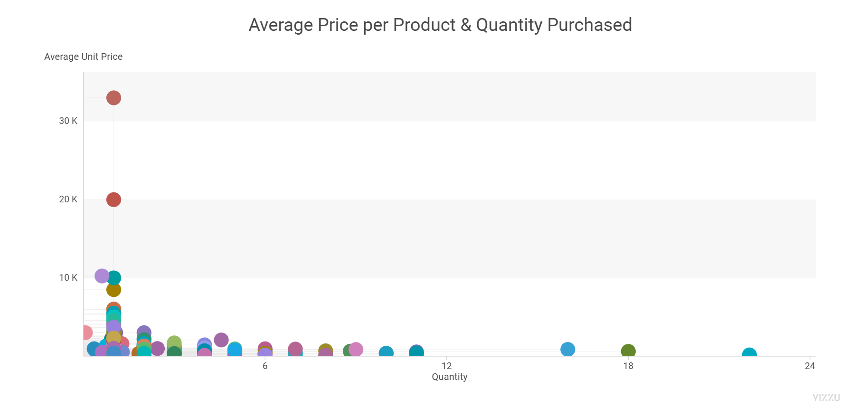Click the blue data point near quantity 16
This screenshot has width=868, height=408.
point(567,350)
